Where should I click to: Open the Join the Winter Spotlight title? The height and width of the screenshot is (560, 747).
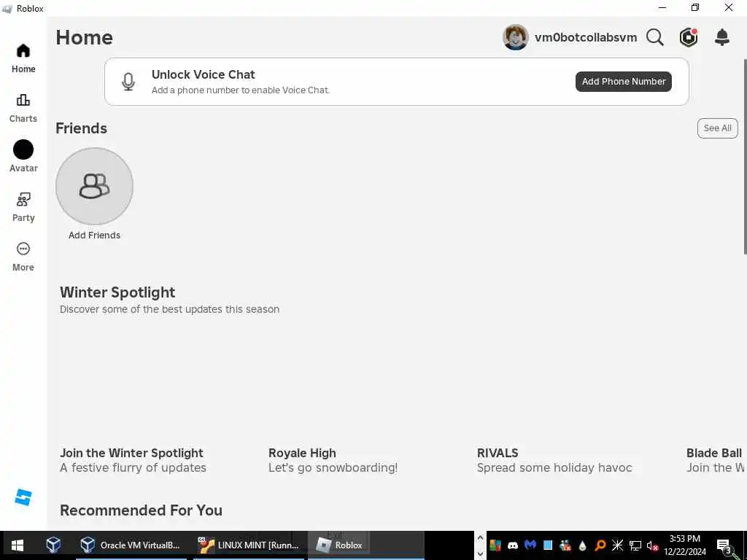pos(131,453)
